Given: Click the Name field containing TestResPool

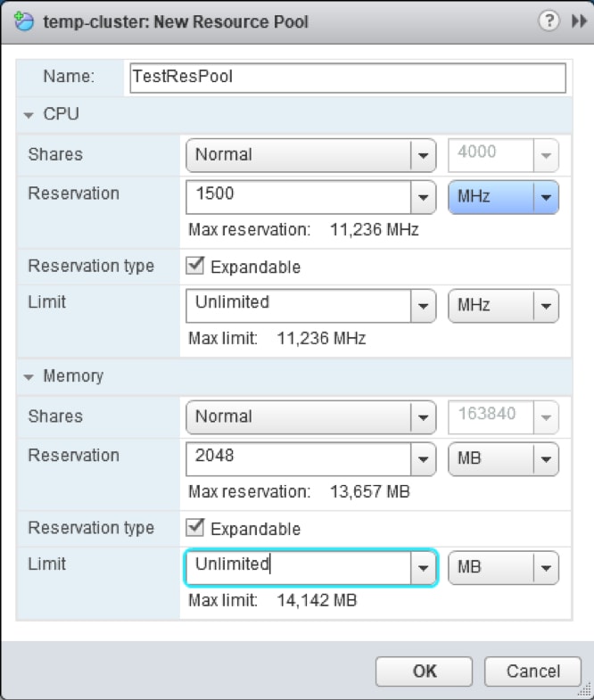Looking at the screenshot, I should (347, 78).
